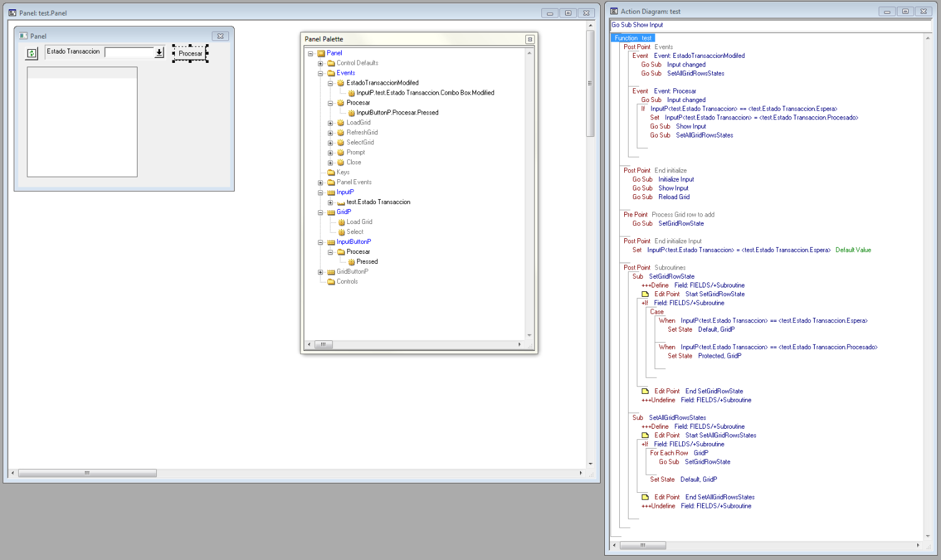Click the Procesar event icon under Events
This screenshot has height=560, width=941.
[341, 103]
